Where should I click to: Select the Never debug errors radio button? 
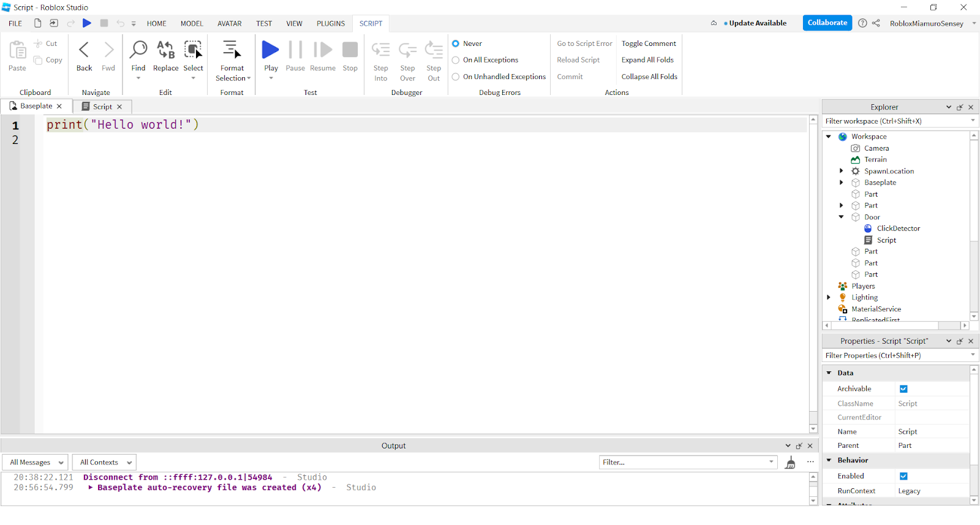point(456,43)
